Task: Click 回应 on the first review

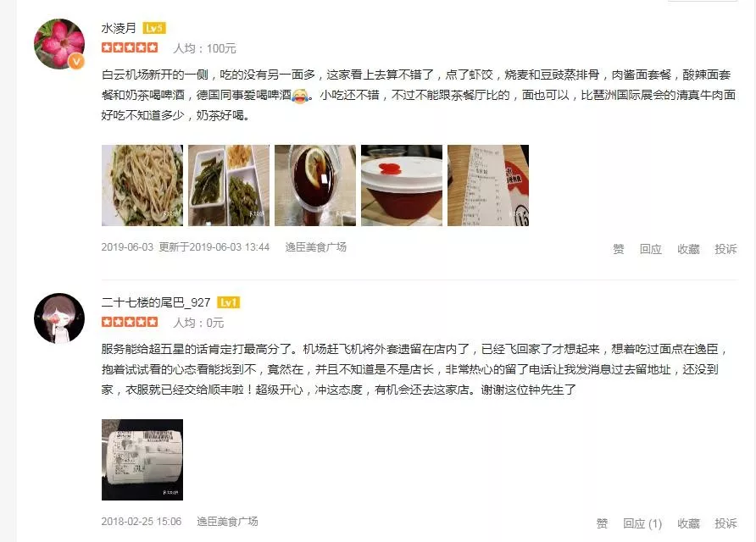Action: [x=650, y=249]
